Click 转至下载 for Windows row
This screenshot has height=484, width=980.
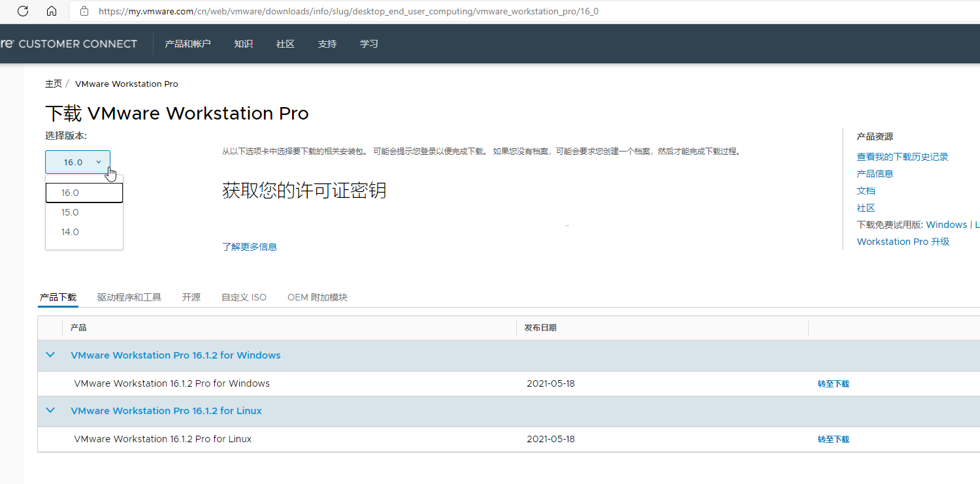click(x=834, y=384)
